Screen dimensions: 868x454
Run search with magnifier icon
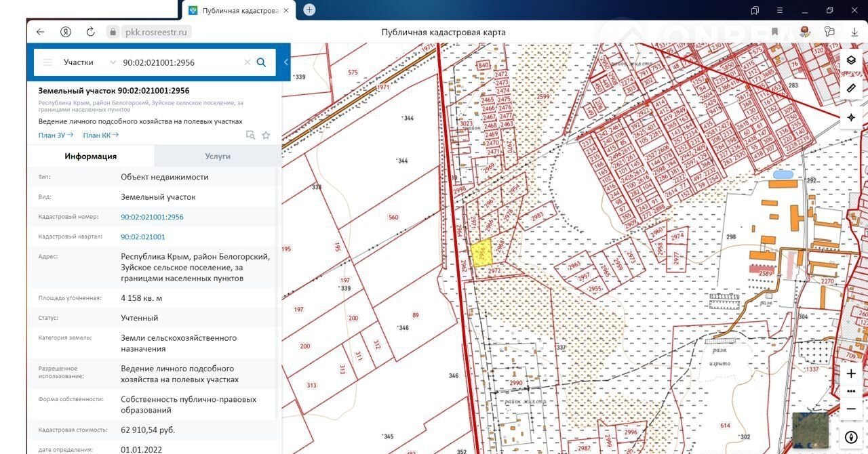[x=261, y=62]
